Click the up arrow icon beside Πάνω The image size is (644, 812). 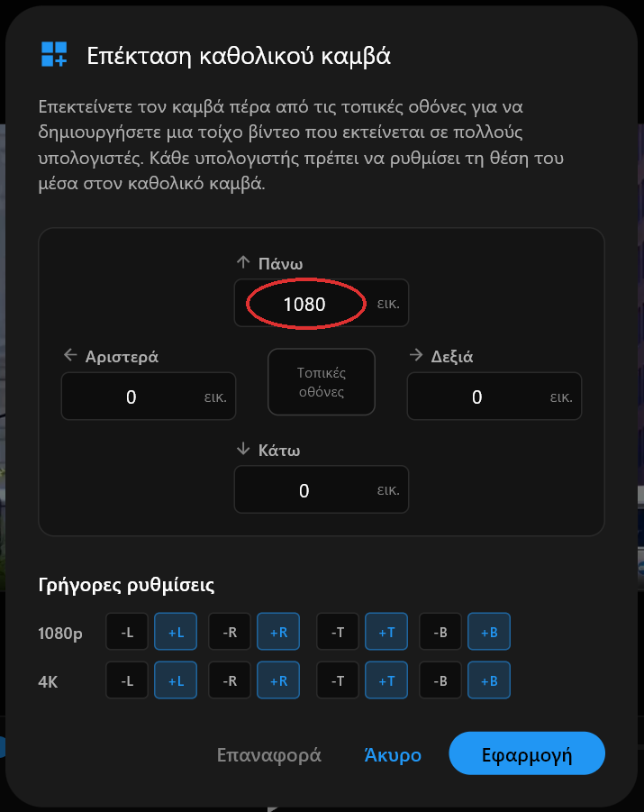tap(243, 262)
